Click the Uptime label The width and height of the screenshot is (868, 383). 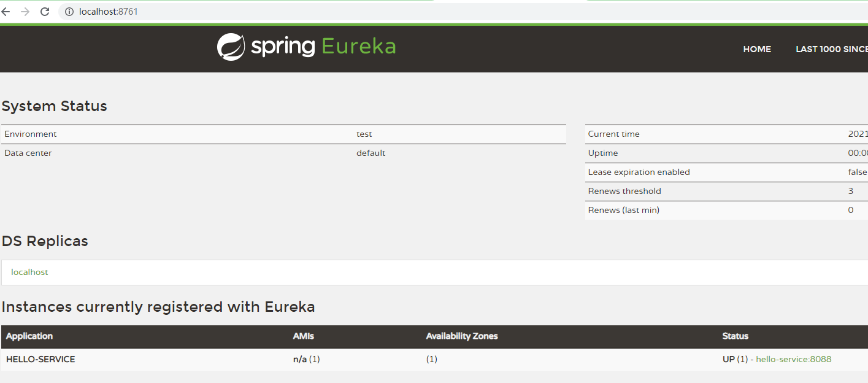coord(603,153)
